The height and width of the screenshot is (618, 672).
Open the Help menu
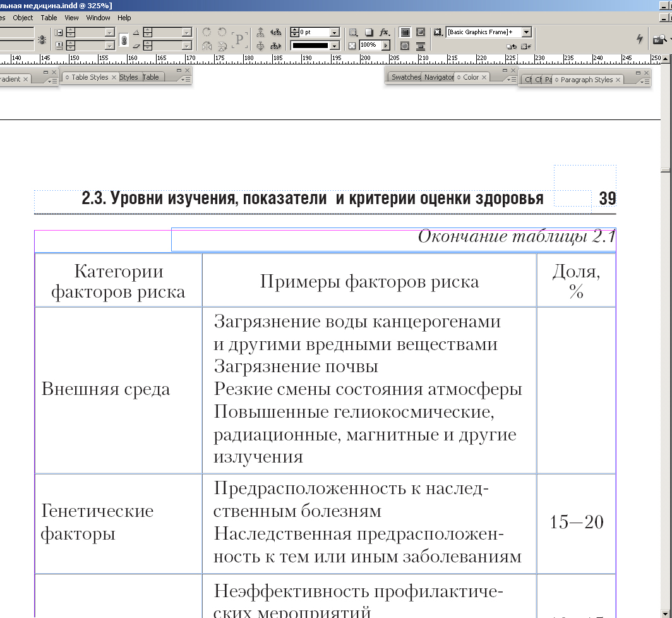(x=124, y=18)
